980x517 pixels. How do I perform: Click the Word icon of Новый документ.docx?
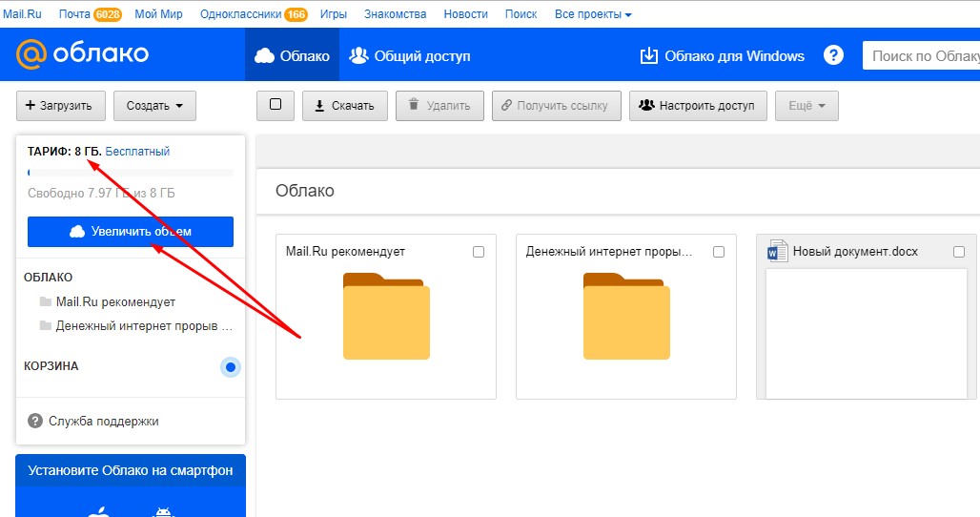click(x=777, y=251)
